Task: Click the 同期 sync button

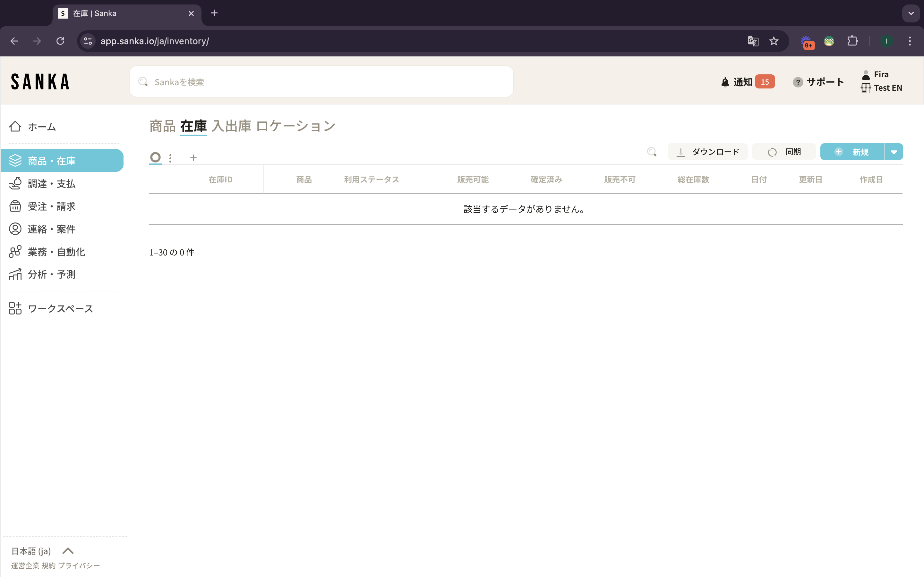Action: click(x=784, y=152)
